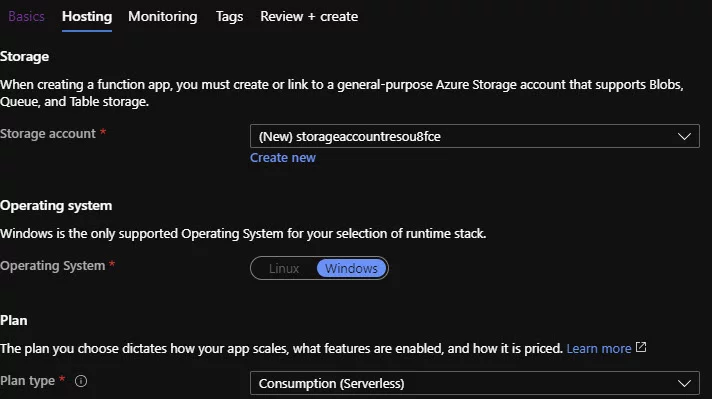712x399 pixels.
Task: Click the Operating System field label
Action: 52,266
